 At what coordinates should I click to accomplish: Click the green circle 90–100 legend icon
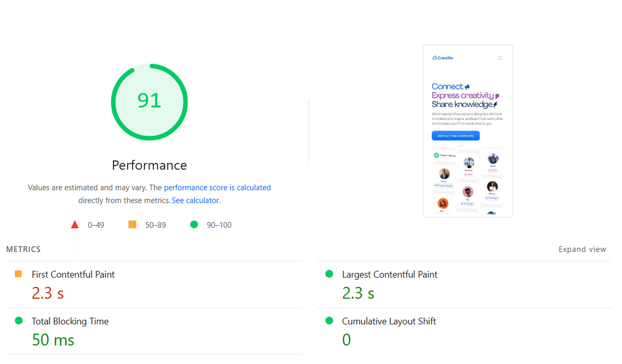(194, 224)
